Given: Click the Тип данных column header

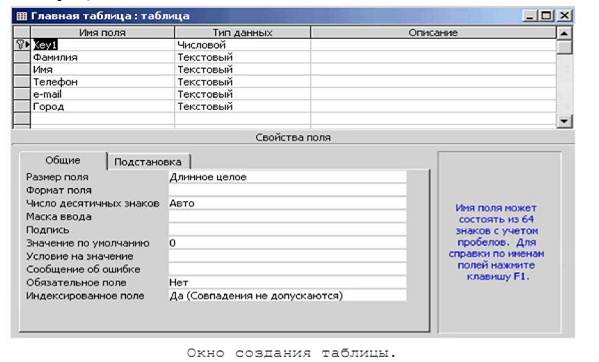Looking at the screenshot, I should [x=243, y=32].
